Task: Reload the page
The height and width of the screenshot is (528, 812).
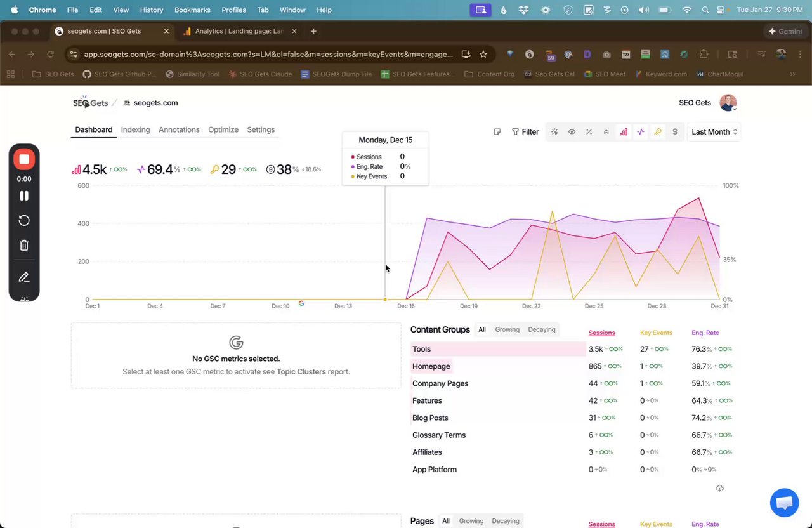Action: coord(50,55)
